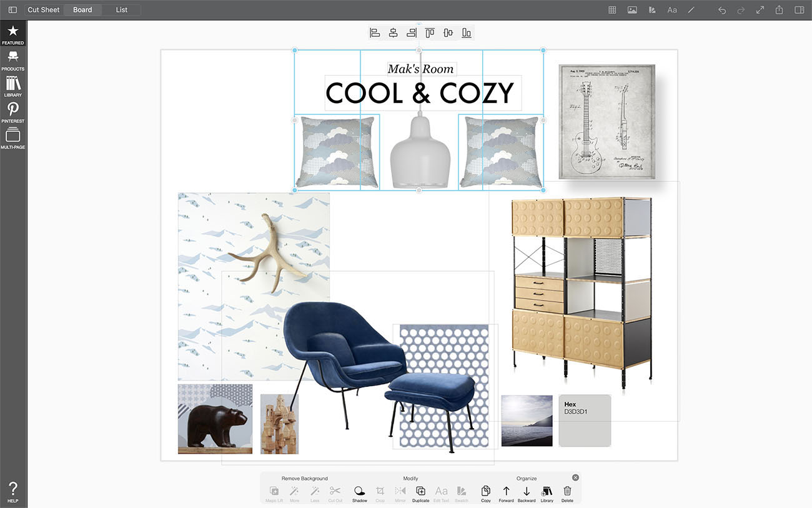Image resolution: width=812 pixels, height=508 pixels.
Task: Align selected objects to the bottom
Action: (467, 33)
